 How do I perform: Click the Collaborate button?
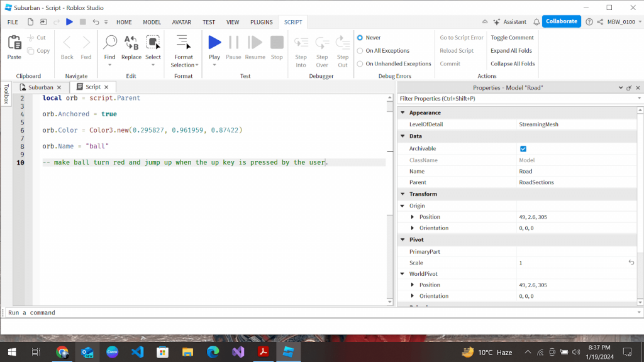(560, 21)
